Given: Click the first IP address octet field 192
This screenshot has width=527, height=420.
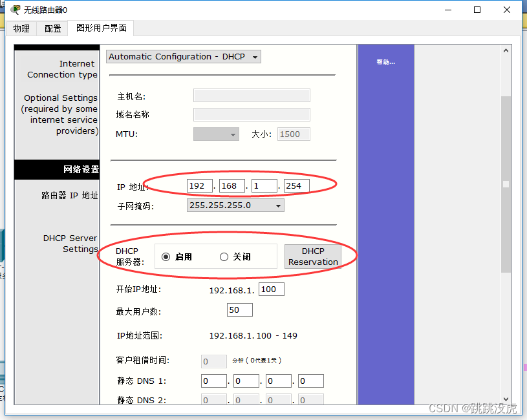Looking at the screenshot, I should (200, 186).
